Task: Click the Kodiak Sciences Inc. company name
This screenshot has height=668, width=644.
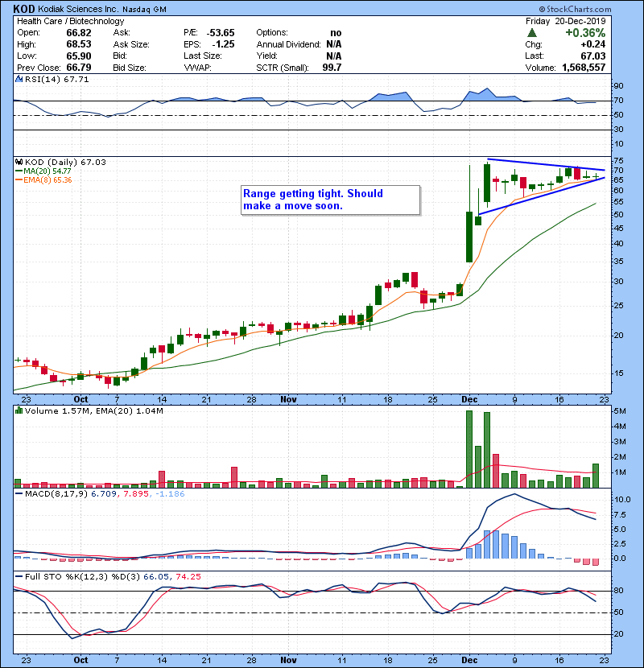Action: [78, 9]
